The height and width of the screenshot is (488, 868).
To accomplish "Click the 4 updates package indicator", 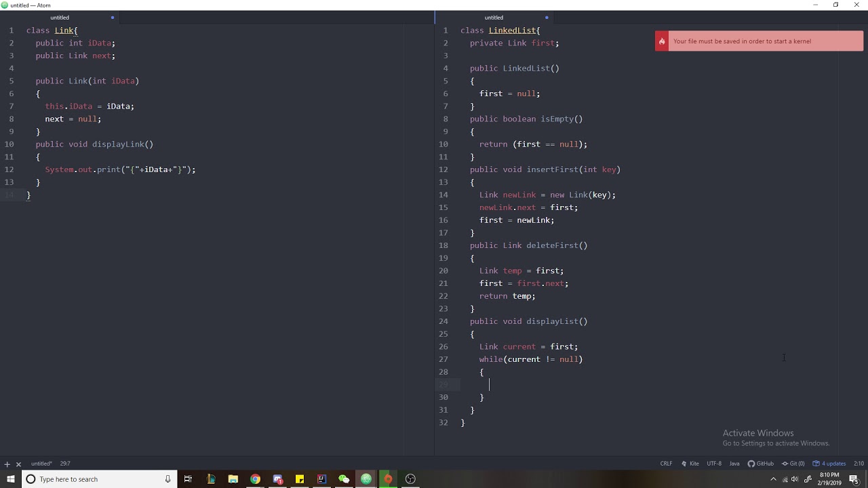I will coord(829,464).
